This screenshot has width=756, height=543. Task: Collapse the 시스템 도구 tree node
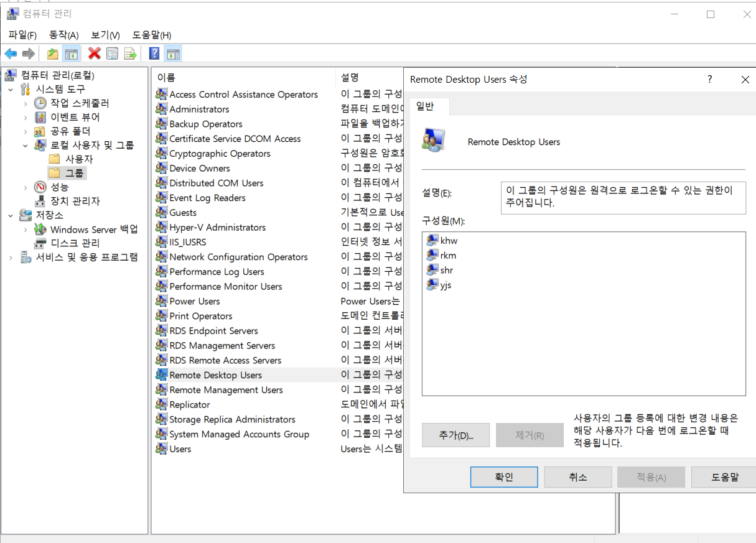(11, 90)
